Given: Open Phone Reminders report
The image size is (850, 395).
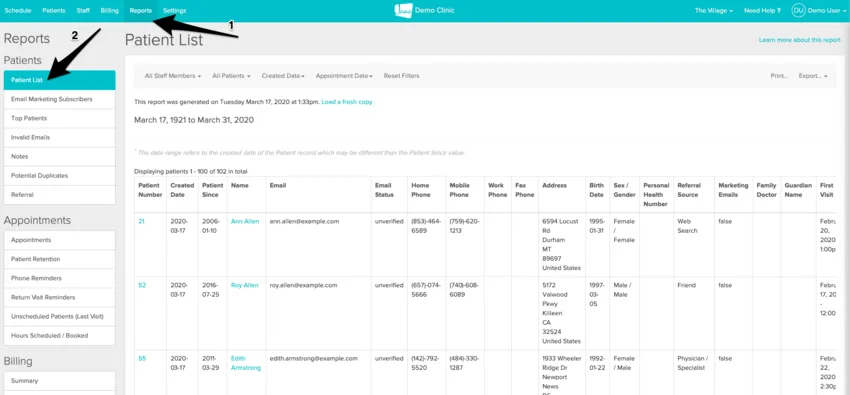Looking at the screenshot, I should tap(60, 278).
